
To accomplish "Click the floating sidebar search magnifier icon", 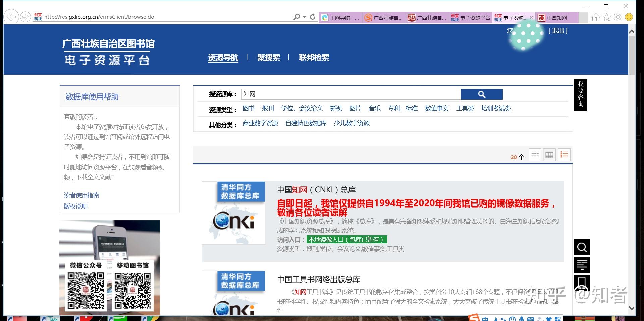I will 582,247.
